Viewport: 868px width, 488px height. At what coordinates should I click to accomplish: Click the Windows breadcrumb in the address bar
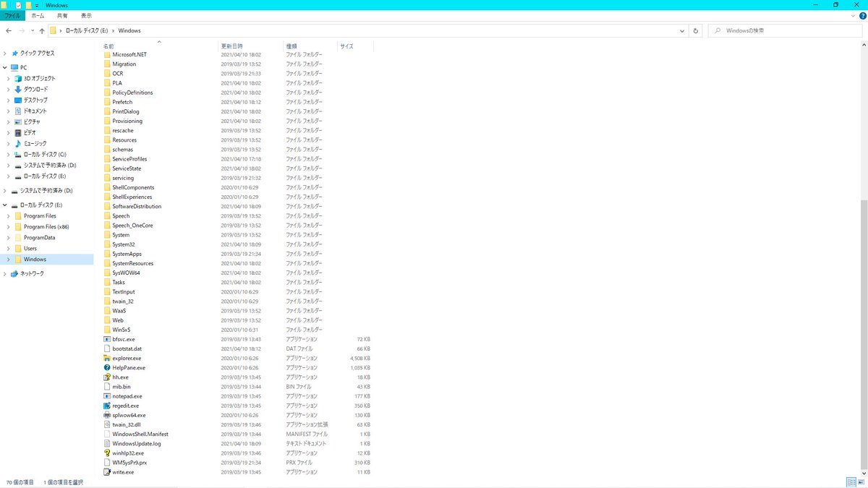coord(129,31)
